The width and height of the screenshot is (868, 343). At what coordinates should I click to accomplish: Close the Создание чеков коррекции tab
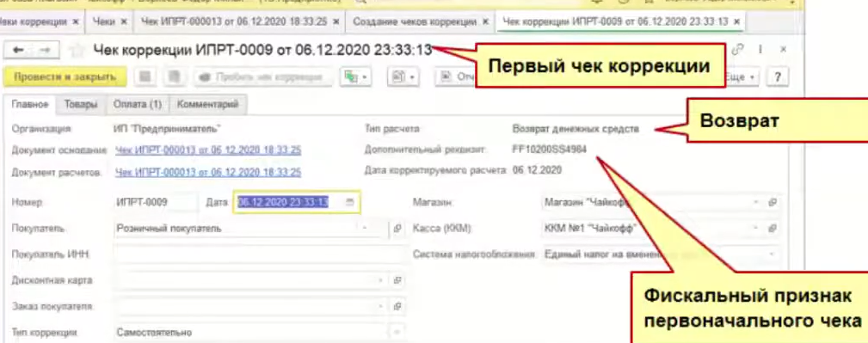click(x=485, y=22)
